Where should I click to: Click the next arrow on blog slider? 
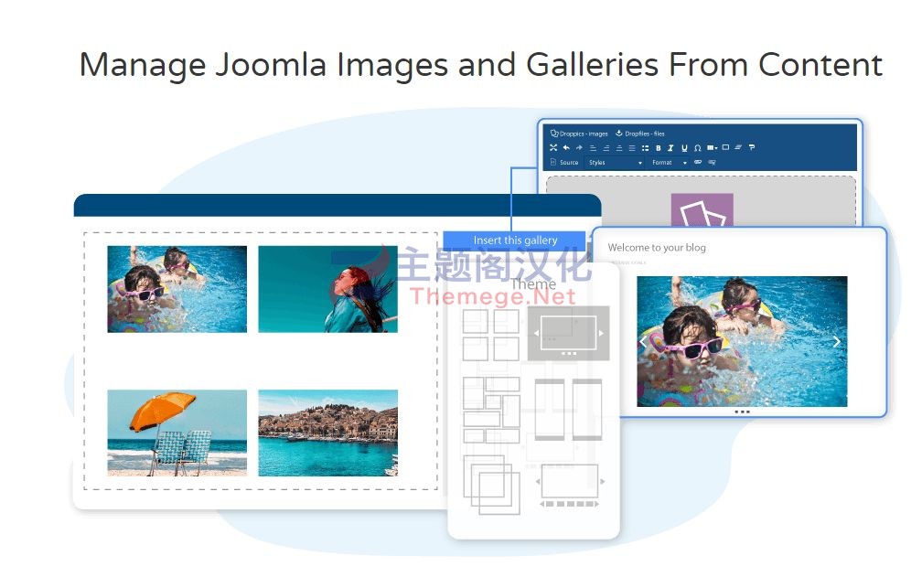836,342
